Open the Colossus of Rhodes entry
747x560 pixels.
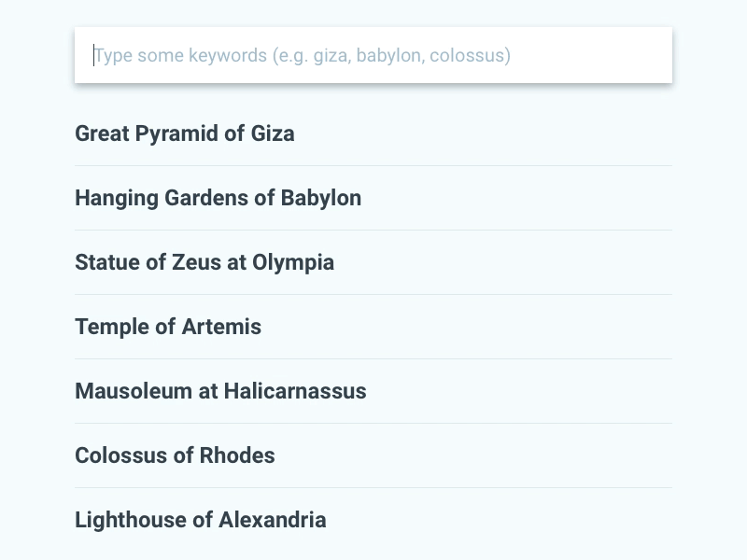coord(175,455)
